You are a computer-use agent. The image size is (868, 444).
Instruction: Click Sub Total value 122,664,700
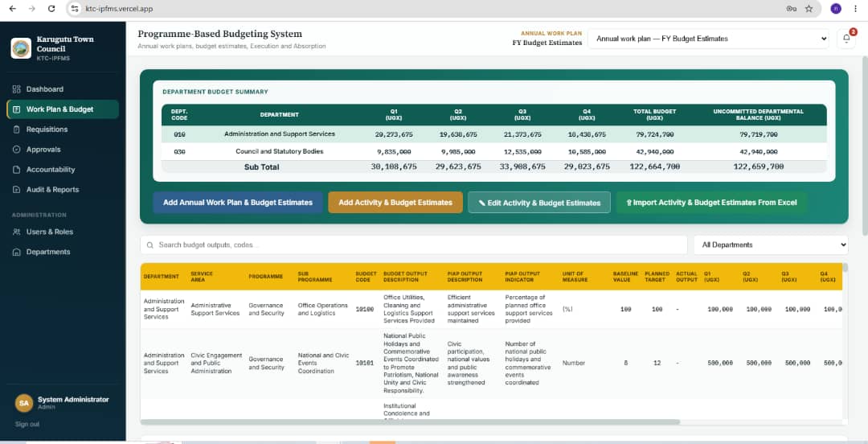pyautogui.click(x=655, y=166)
